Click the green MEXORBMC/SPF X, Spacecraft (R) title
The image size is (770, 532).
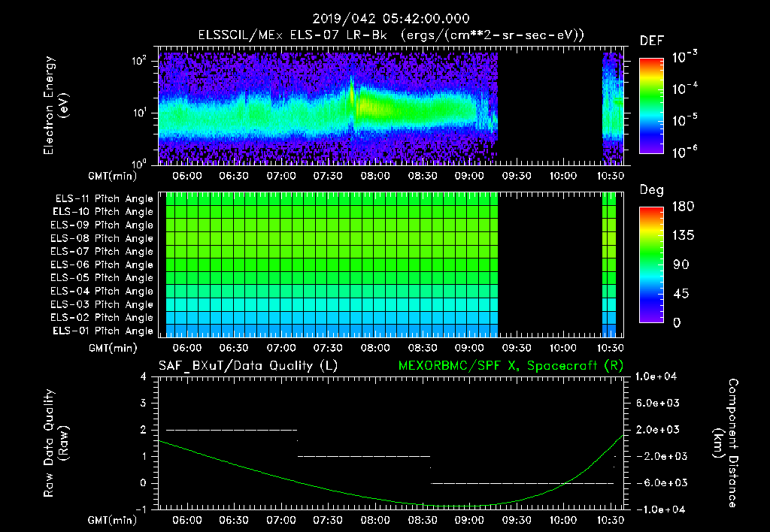coord(511,366)
